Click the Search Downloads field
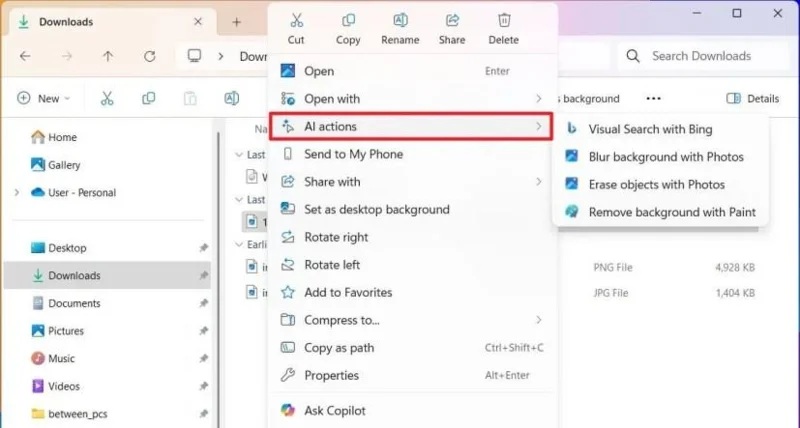Screen dimensions: 800x428 click(x=703, y=56)
